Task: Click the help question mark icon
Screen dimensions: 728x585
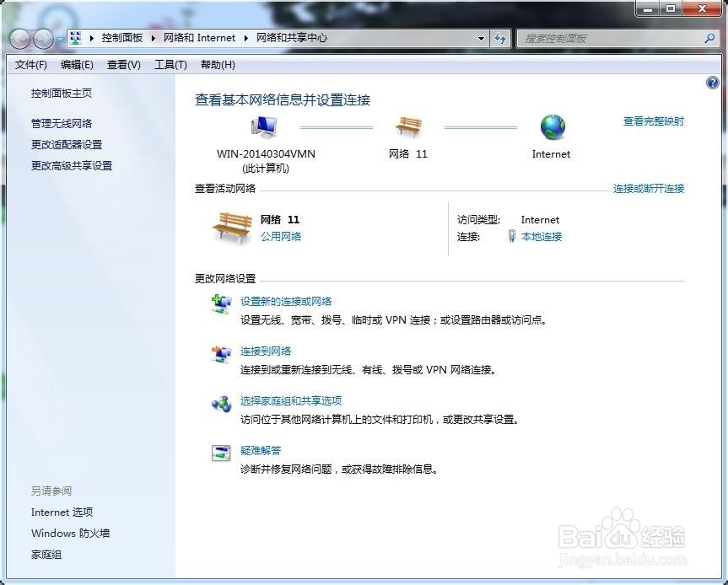Action: (713, 82)
